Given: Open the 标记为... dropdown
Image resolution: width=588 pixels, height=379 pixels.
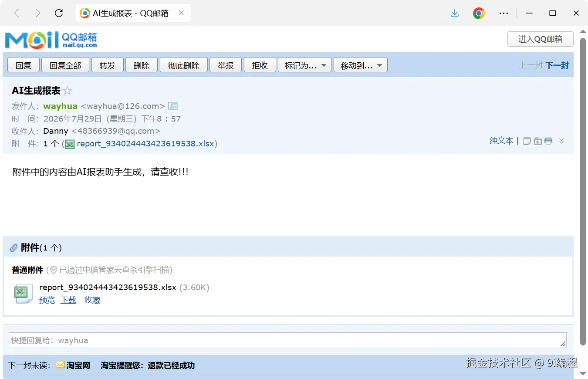Looking at the screenshot, I should tap(305, 65).
